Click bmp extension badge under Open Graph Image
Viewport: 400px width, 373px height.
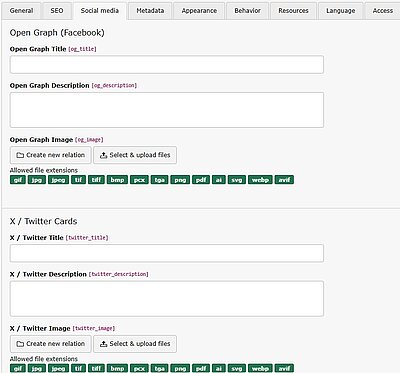coord(117,180)
